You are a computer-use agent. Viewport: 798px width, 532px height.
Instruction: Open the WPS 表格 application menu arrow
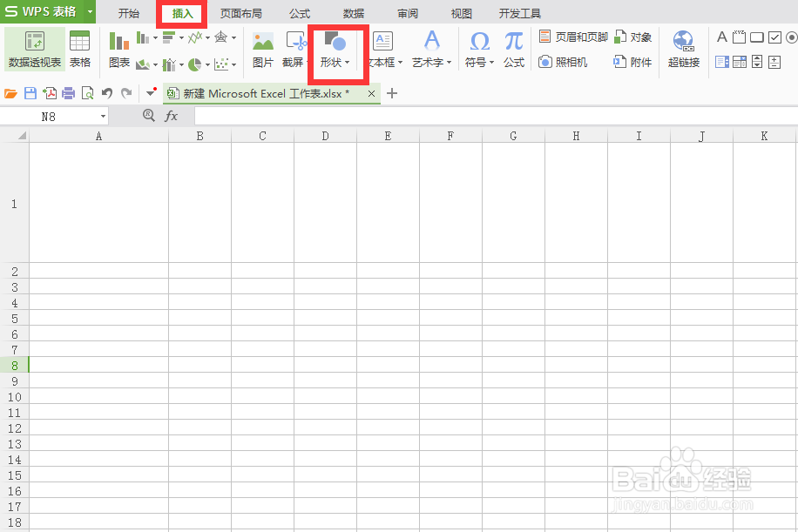[90, 11]
